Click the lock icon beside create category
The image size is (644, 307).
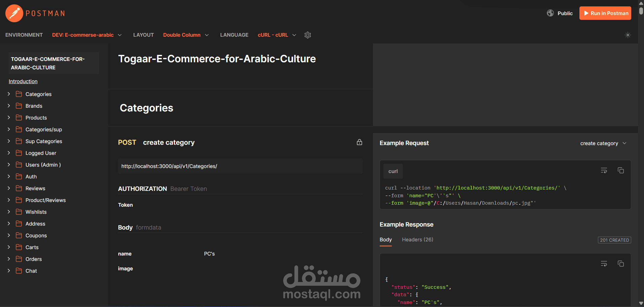(359, 142)
